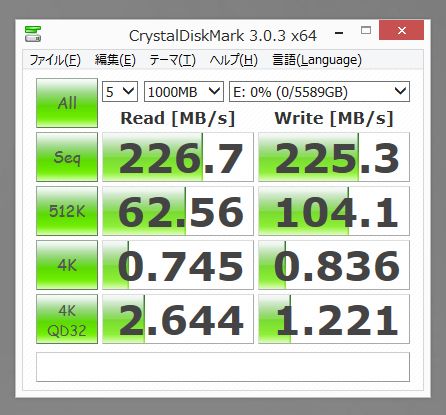This screenshot has width=446, height=415.
Task: Select the 4K read result 0.745
Action: (x=178, y=265)
